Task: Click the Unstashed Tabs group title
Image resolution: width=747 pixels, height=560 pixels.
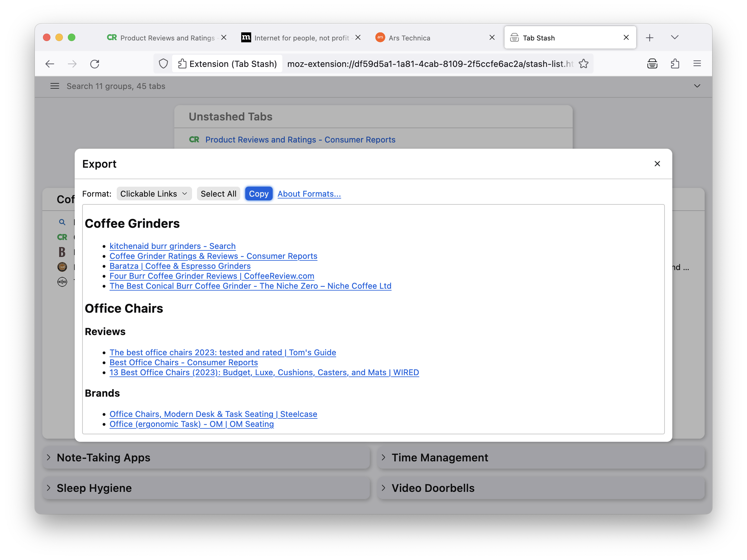Action: pos(231,116)
